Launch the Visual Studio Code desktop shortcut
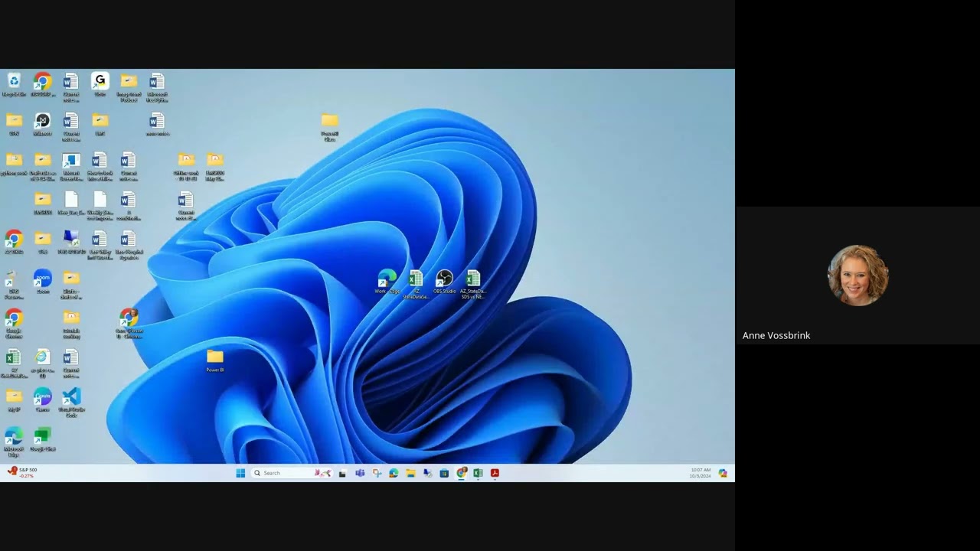The height and width of the screenshot is (551, 980). coord(71,402)
